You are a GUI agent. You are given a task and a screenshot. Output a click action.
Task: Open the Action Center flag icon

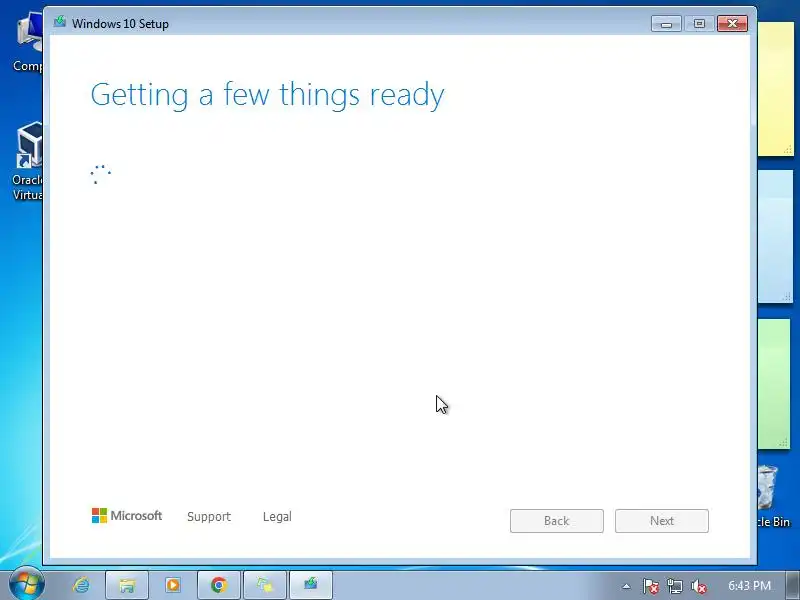click(x=651, y=586)
